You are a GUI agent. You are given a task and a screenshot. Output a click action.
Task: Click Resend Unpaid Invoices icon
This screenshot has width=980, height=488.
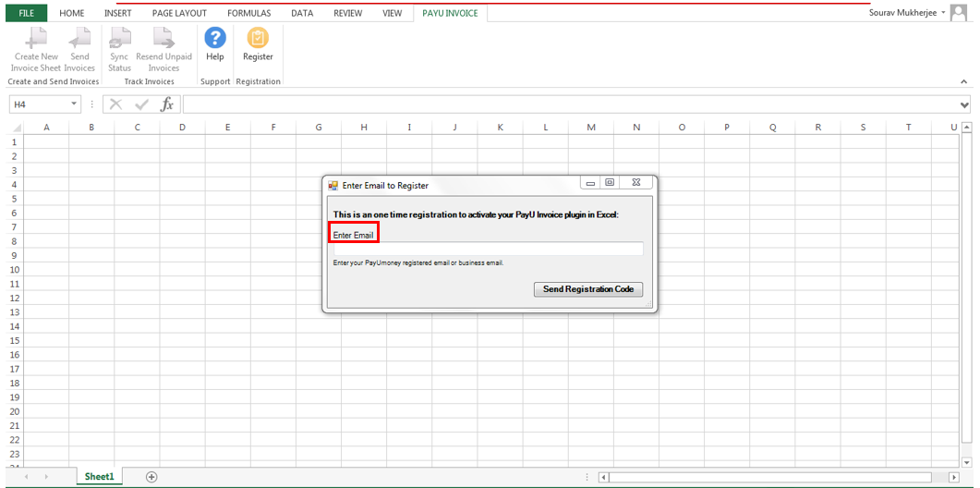click(163, 38)
